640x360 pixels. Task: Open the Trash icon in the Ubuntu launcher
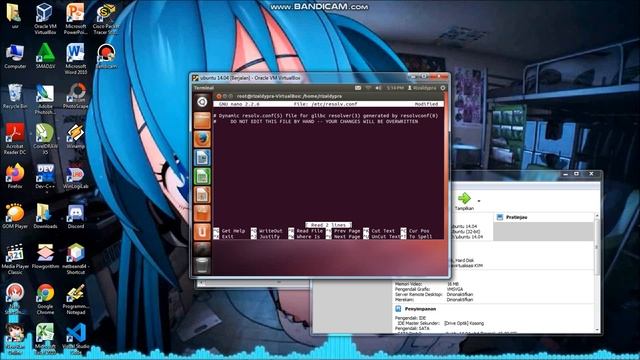tap(202, 265)
